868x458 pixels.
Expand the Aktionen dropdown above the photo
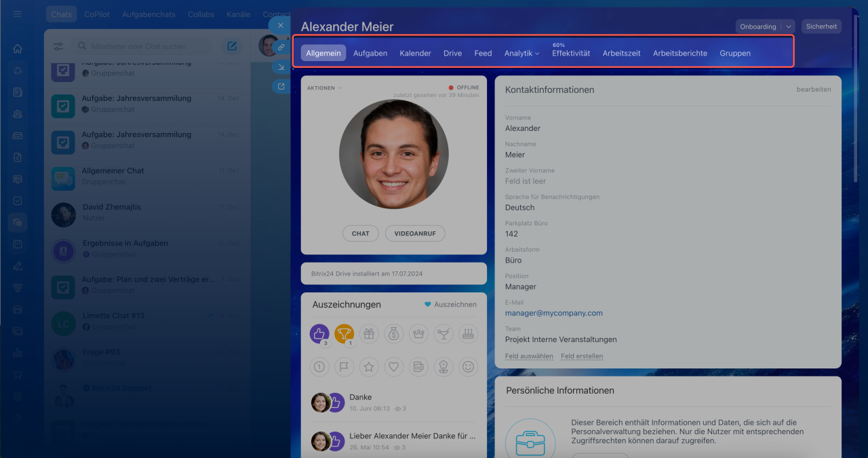[324, 88]
